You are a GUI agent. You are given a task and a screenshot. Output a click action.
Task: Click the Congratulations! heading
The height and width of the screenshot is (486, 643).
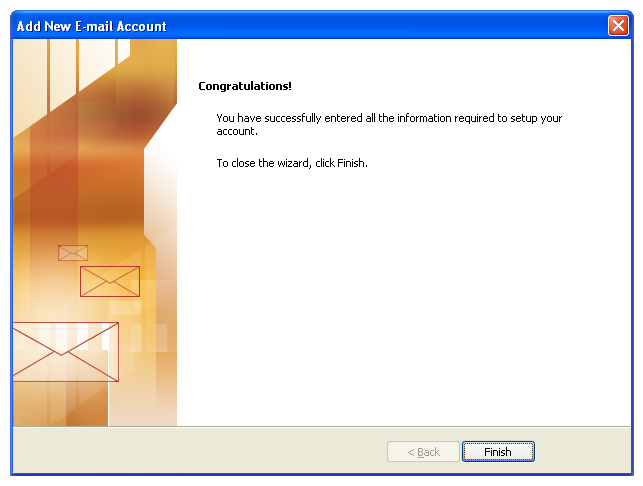[x=245, y=86]
